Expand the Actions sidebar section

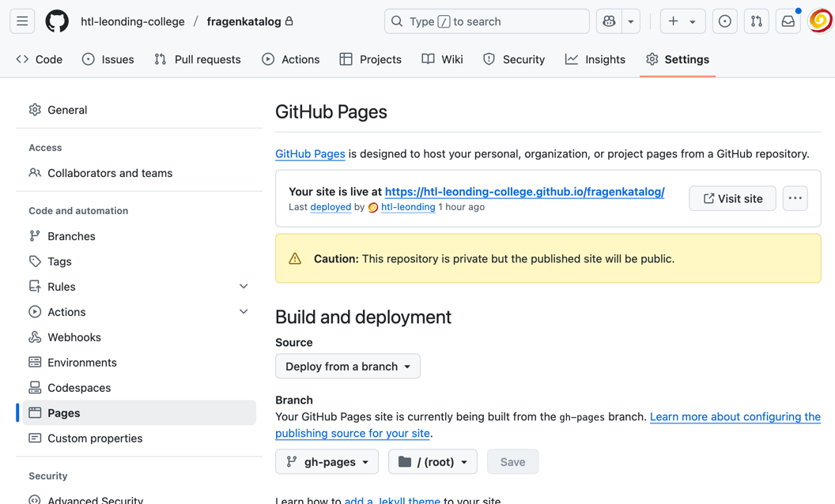[244, 312]
